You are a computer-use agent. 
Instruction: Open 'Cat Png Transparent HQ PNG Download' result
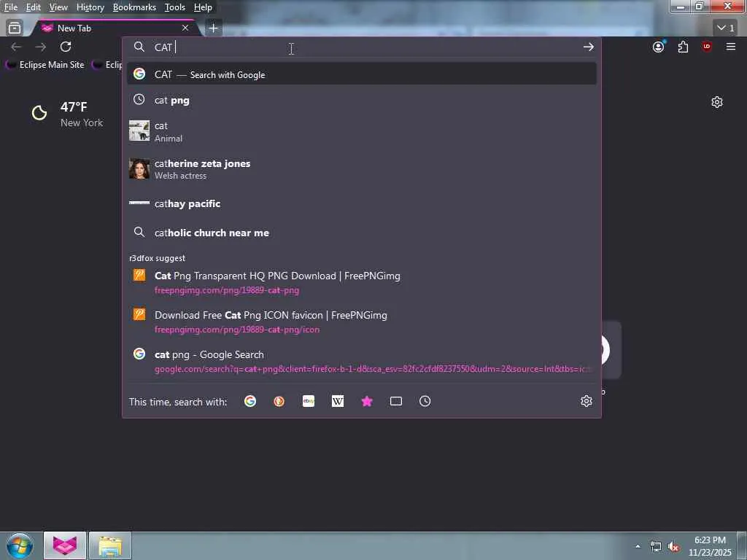(362, 282)
